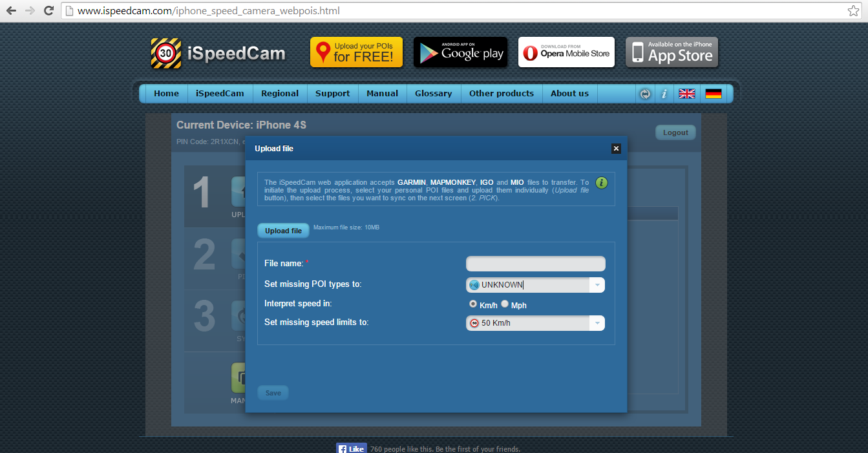Open the Home menu item
Screen dimensions: 868x453
166,94
